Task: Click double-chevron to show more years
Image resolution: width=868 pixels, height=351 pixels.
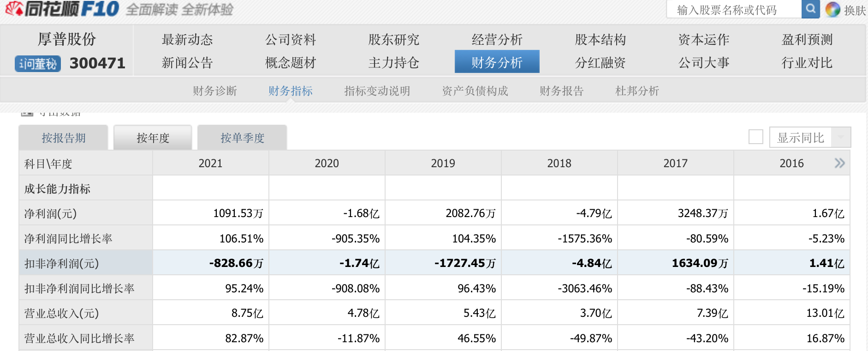Action: pos(839,163)
